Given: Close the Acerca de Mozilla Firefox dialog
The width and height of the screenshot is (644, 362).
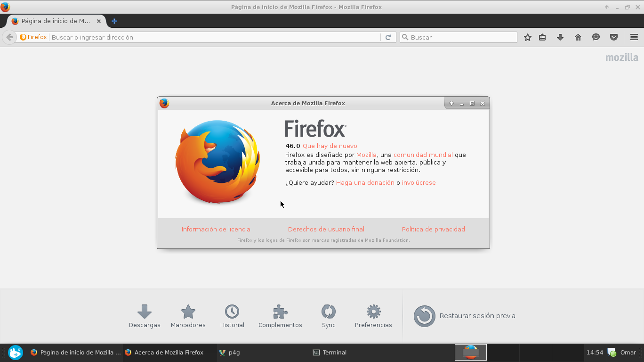Looking at the screenshot, I should (x=483, y=103).
